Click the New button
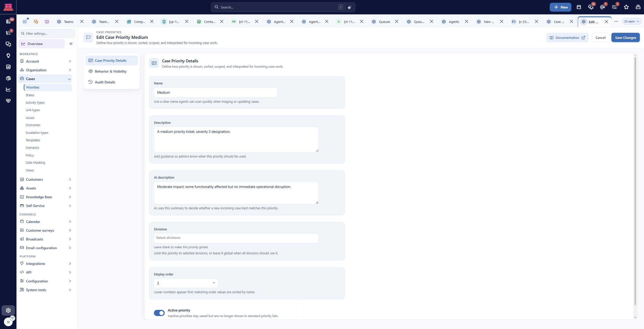Screen dimensions: 644x329 click(x=560, y=7)
